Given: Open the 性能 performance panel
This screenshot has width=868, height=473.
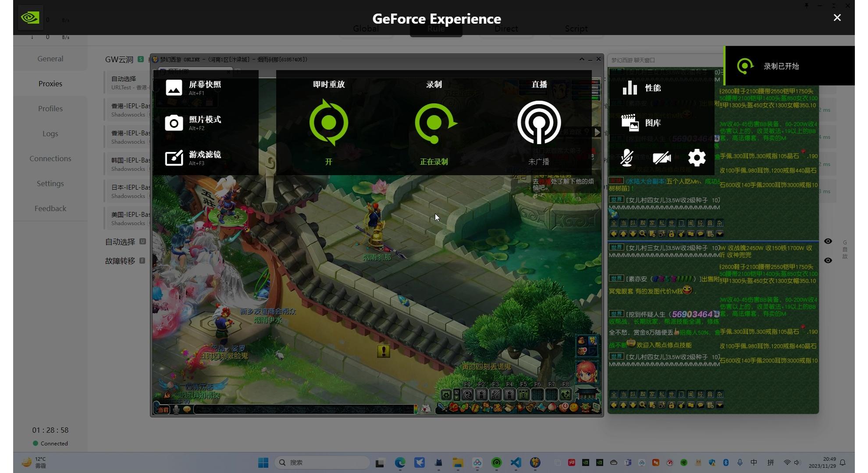Looking at the screenshot, I should coord(641,88).
